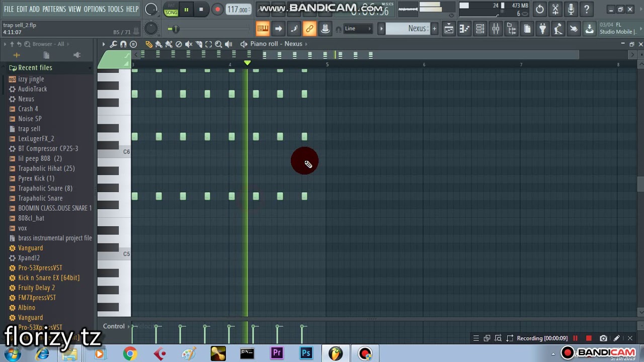Open the TOOLS menu
This screenshot has width=644, height=362.
point(115,9)
